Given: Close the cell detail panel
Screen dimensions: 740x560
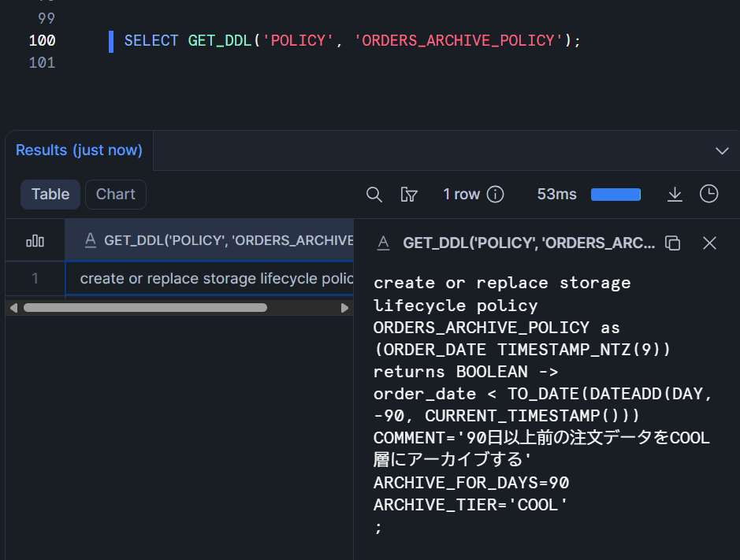Looking at the screenshot, I should tap(709, 243).
